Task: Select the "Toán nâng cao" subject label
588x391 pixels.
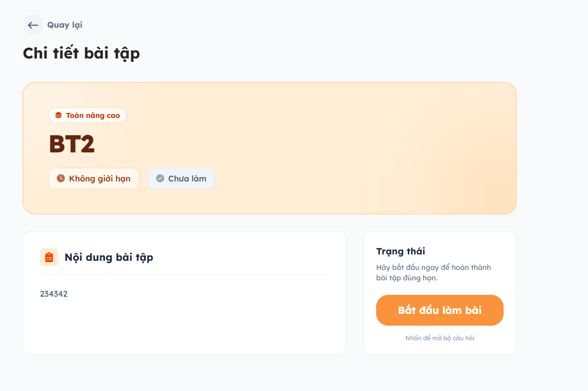Action: (x=93, y=115)
